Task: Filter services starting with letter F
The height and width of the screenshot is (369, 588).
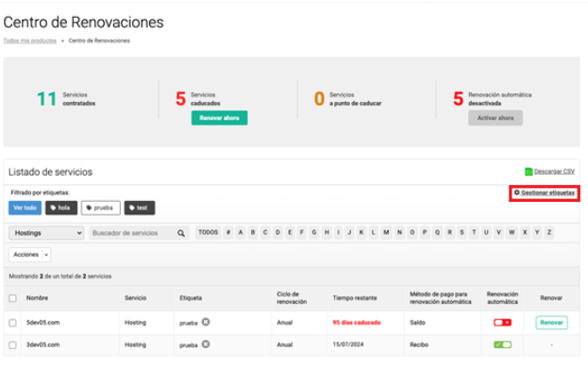Action: coord(301,232)
